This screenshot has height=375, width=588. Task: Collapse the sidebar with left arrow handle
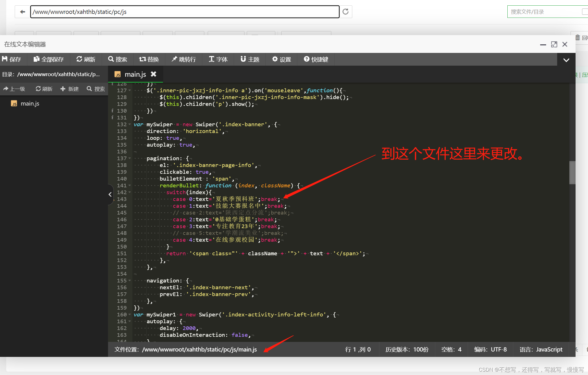[110, 194]
